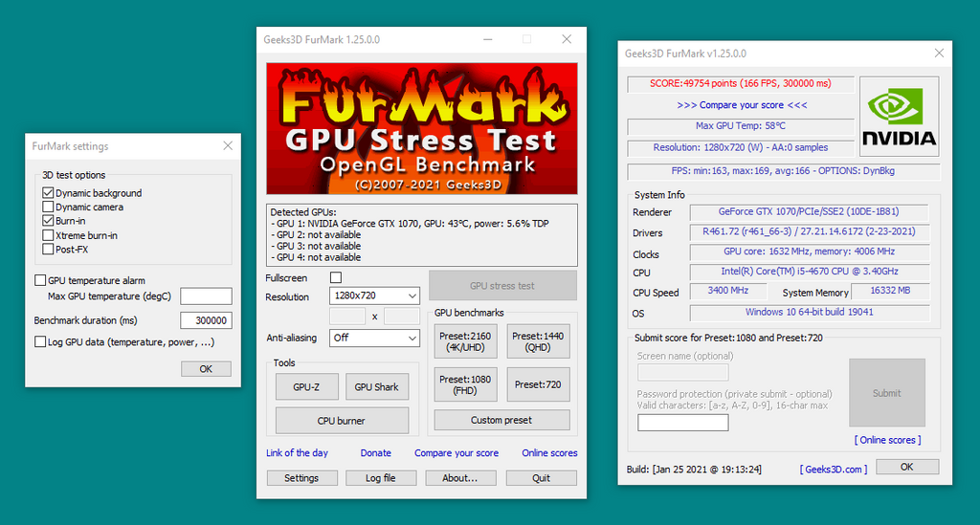Confirm settings with OK button
The width and height of the screenshot is (980, 525).
[x=207, y=369]
